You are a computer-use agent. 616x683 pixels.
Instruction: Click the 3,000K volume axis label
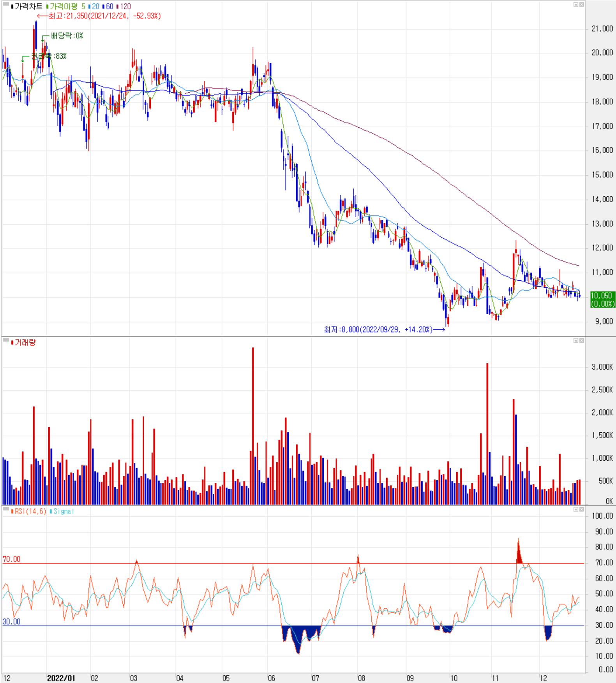pyautogui.click(x=602, y=367)
